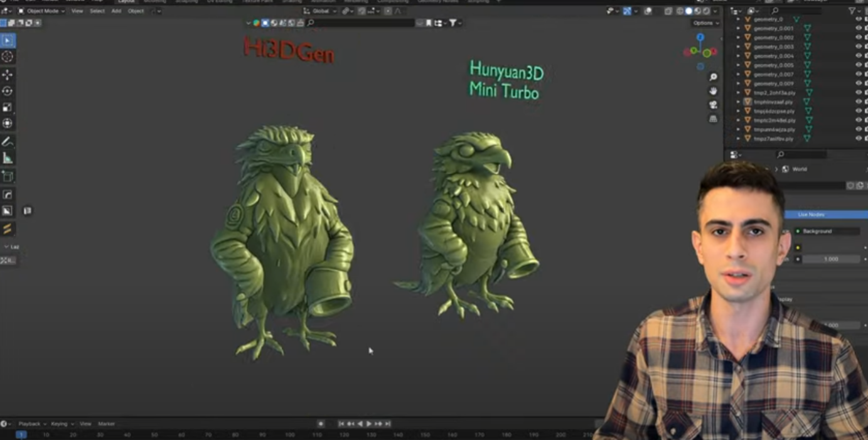Select the Move tool in left toolbar
868x440 pixels.
(8, 75)
